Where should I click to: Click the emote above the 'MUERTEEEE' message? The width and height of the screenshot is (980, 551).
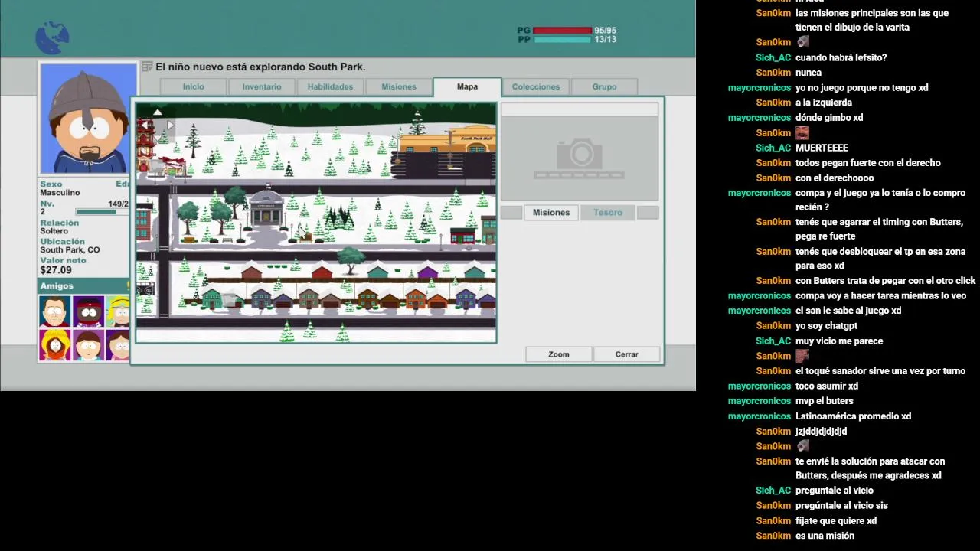(x=802, y=133)
